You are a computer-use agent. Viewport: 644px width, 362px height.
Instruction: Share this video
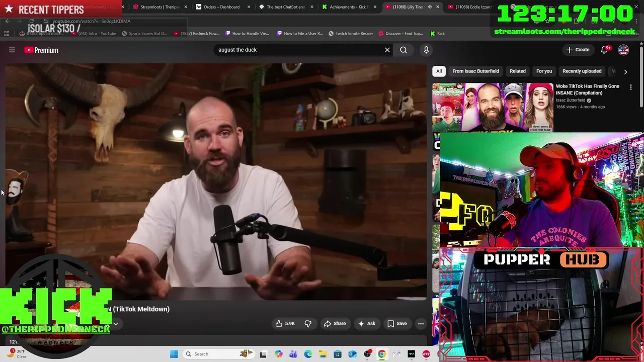tap(335, 324)
